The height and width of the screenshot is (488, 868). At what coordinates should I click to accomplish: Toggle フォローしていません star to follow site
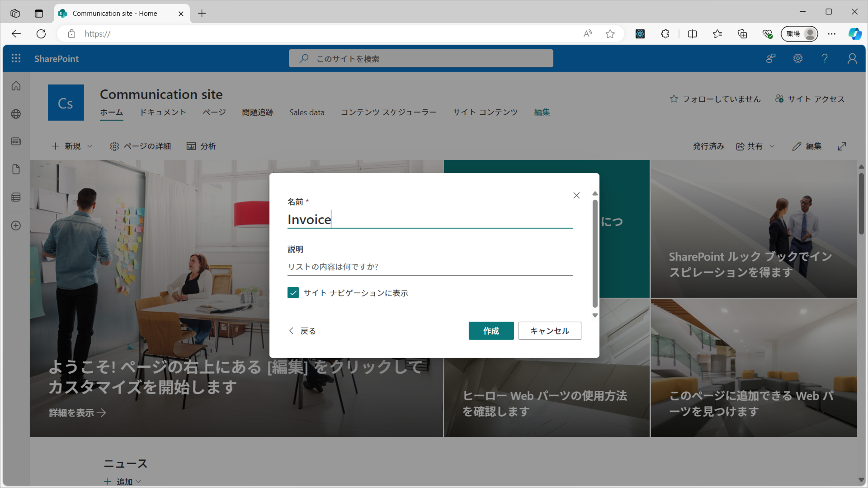674,99
